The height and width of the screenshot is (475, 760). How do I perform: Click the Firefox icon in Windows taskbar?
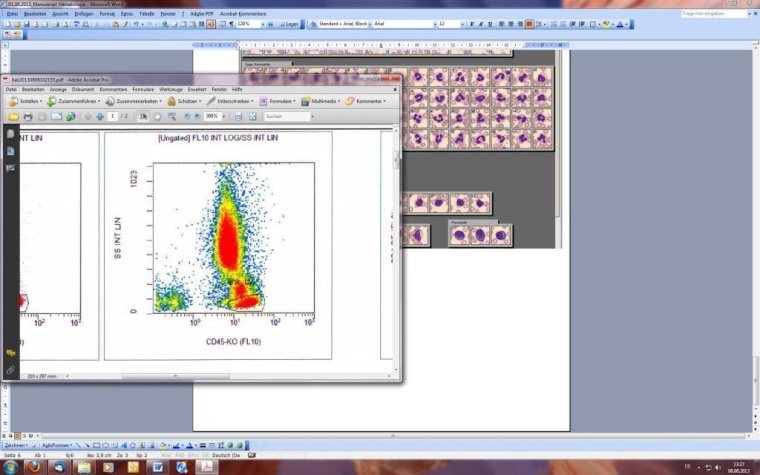pos(35,466)
